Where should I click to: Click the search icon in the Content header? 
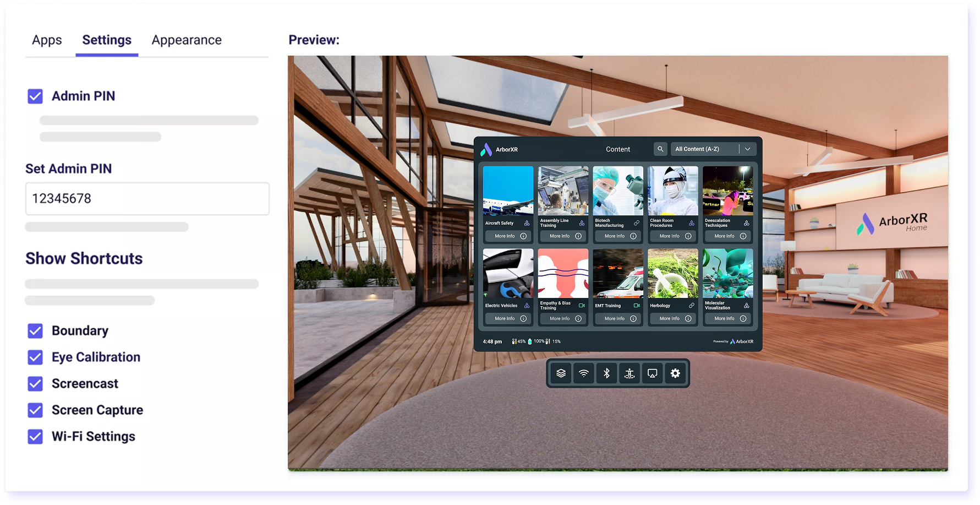pyautogui.click(x=660, y=149)
